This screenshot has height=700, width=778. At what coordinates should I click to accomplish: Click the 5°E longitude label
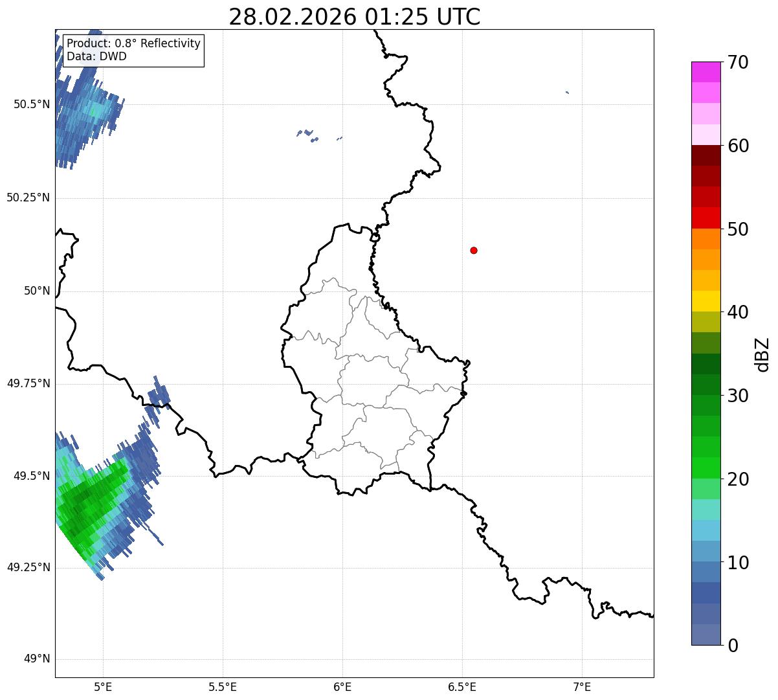click(x=103, y=686)
